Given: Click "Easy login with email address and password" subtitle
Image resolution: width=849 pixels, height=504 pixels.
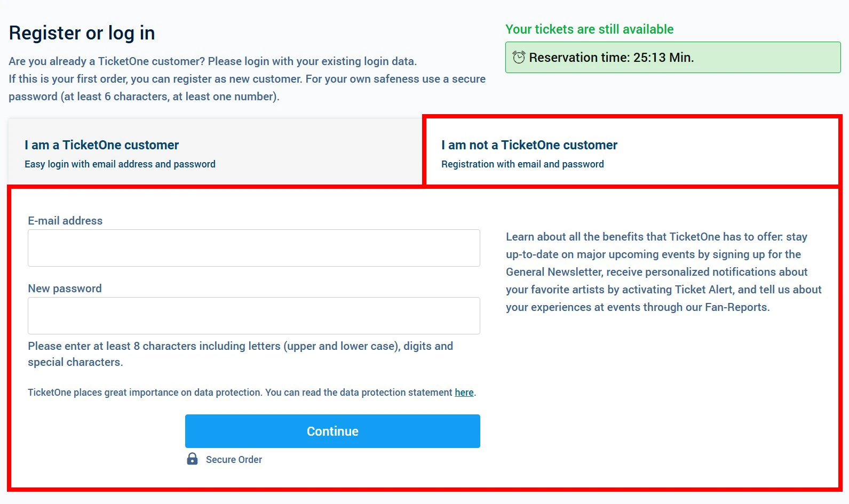Looking at the screenshot, I should point(120,164).
